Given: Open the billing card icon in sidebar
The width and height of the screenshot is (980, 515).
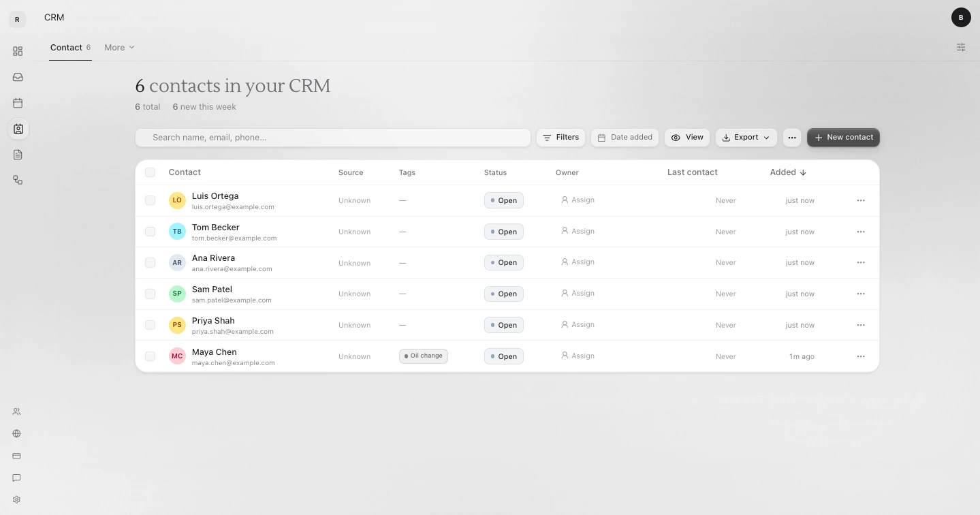Looking at the screenshot, I should [x=17, y=456].
